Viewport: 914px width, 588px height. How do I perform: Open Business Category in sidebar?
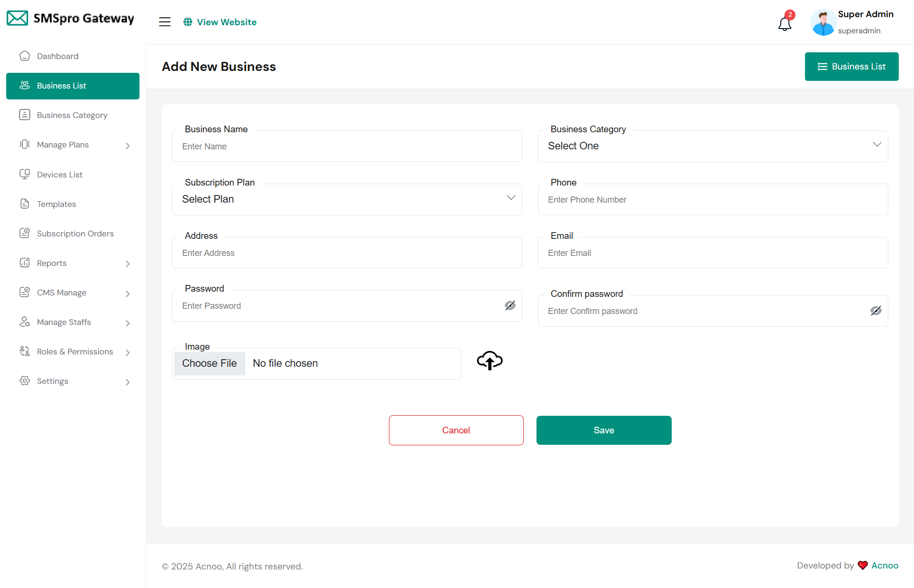coord(72,115)
